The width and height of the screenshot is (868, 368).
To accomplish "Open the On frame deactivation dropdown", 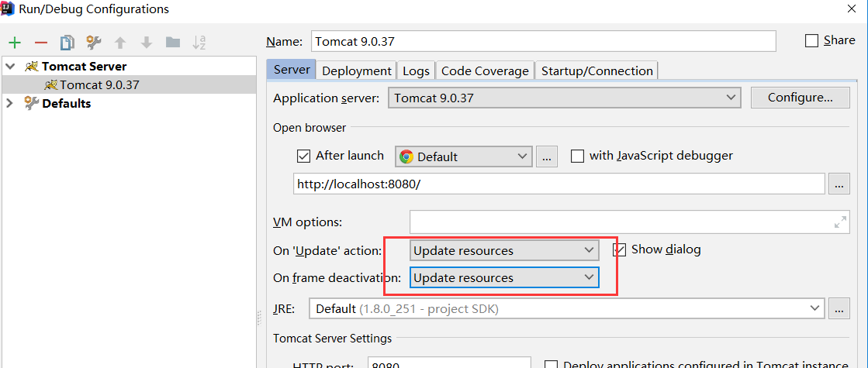I will [504, 277].
